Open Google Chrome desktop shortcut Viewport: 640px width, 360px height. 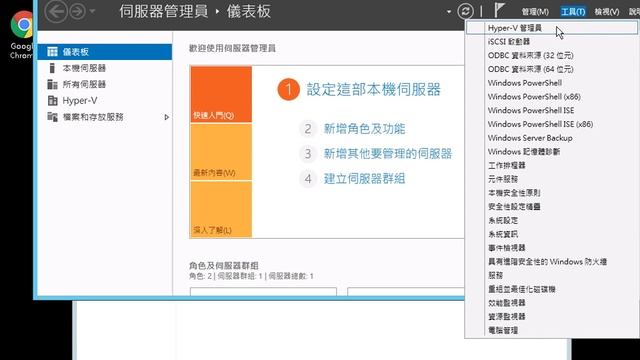coord(22,35)
